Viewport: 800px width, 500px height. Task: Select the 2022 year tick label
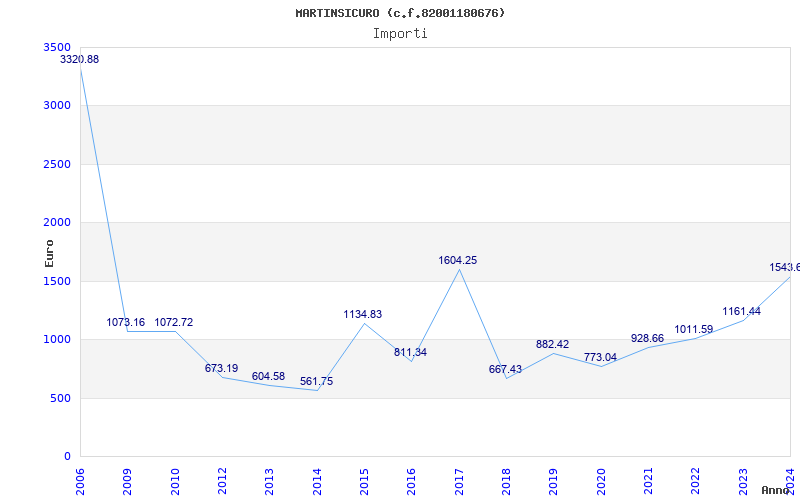(696, 481)
